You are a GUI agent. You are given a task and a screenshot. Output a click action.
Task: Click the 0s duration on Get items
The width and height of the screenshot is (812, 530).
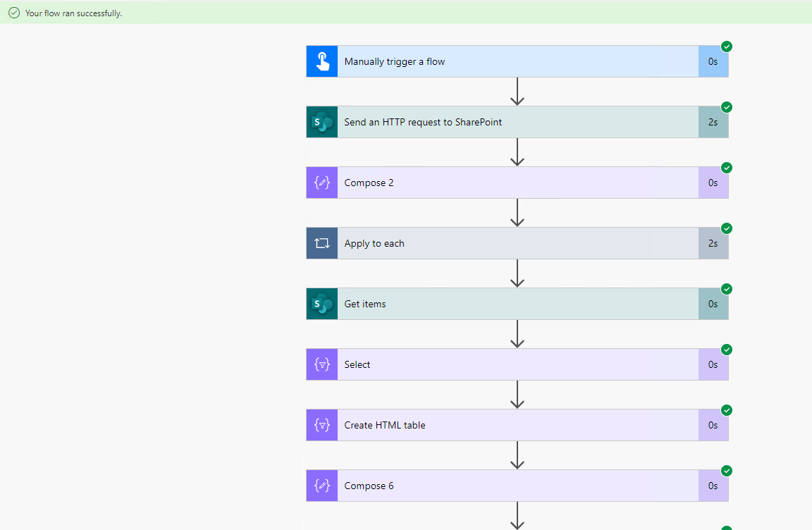[x=713, y=304]
